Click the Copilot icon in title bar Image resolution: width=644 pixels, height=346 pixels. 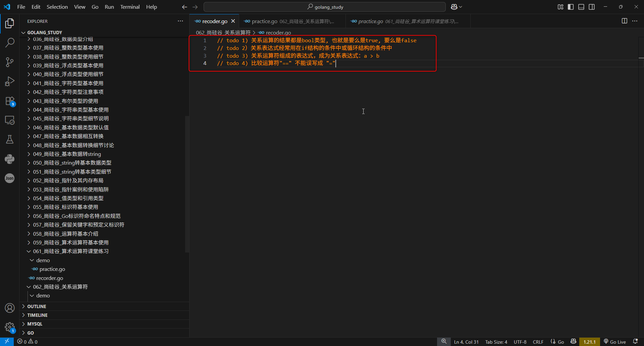click(x=454, y=7)
